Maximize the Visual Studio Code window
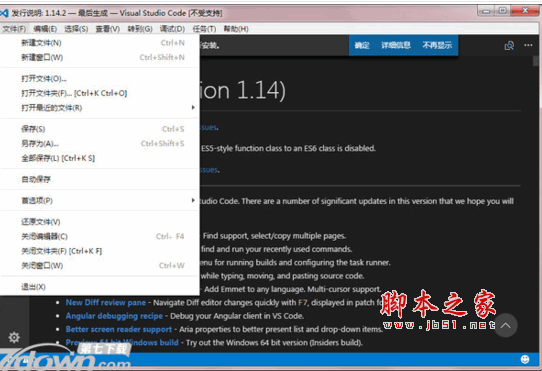 503,11
